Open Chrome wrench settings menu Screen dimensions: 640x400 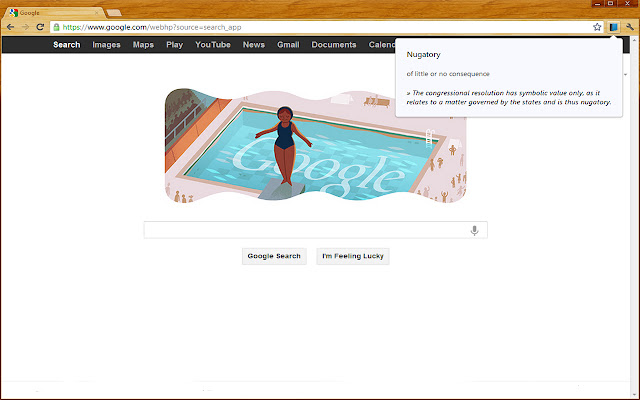630,27
